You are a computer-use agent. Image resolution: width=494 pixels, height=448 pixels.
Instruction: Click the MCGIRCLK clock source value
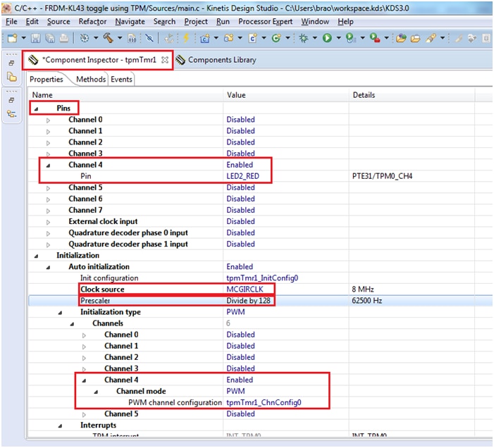point(245,290)
